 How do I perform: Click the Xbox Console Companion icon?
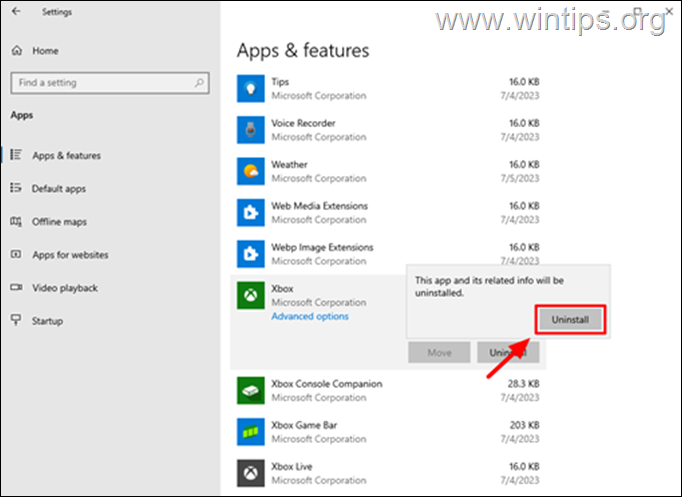(x=251, y=390)
